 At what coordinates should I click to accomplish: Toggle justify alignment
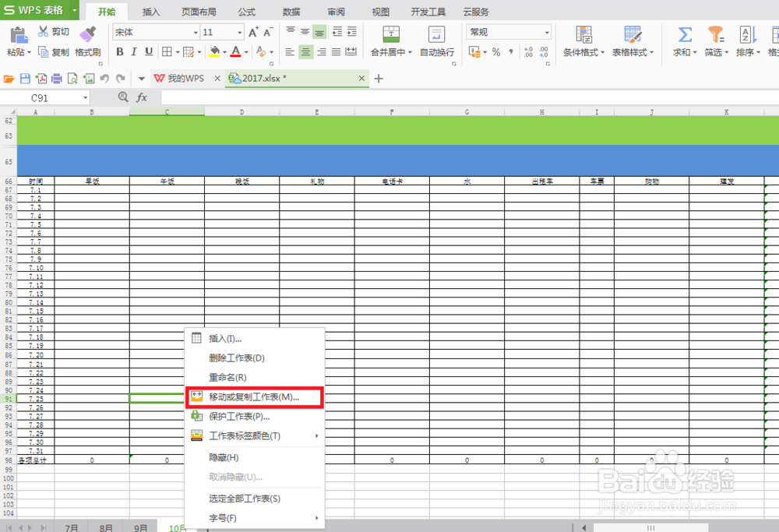(x=337, y=51)
